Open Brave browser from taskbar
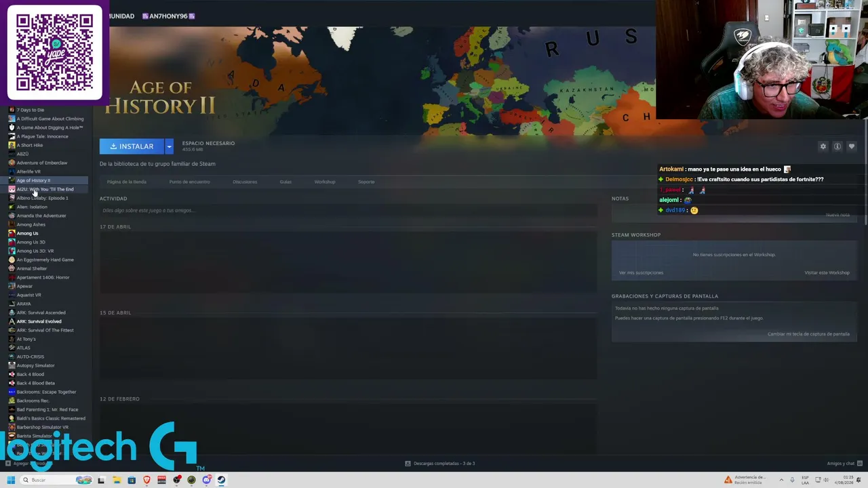Viewport: 868px width, 488px height. 146,480
